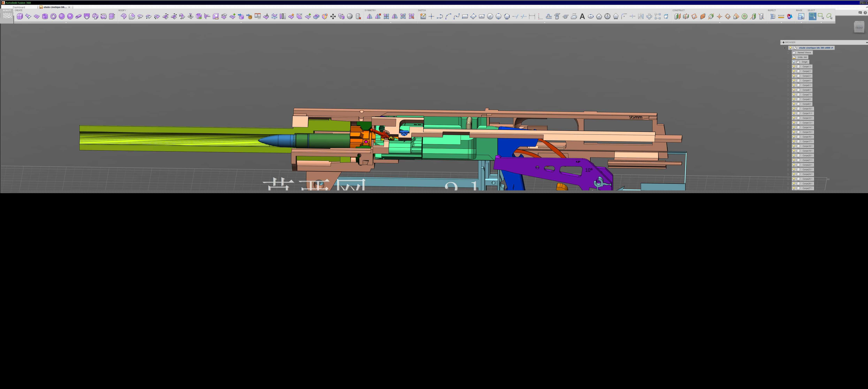This screenshot has height=389, width=868.
Task: Toggle visibility bulb of root etude cinetique component
Action: pyautogui.click(x=790, y=48)
